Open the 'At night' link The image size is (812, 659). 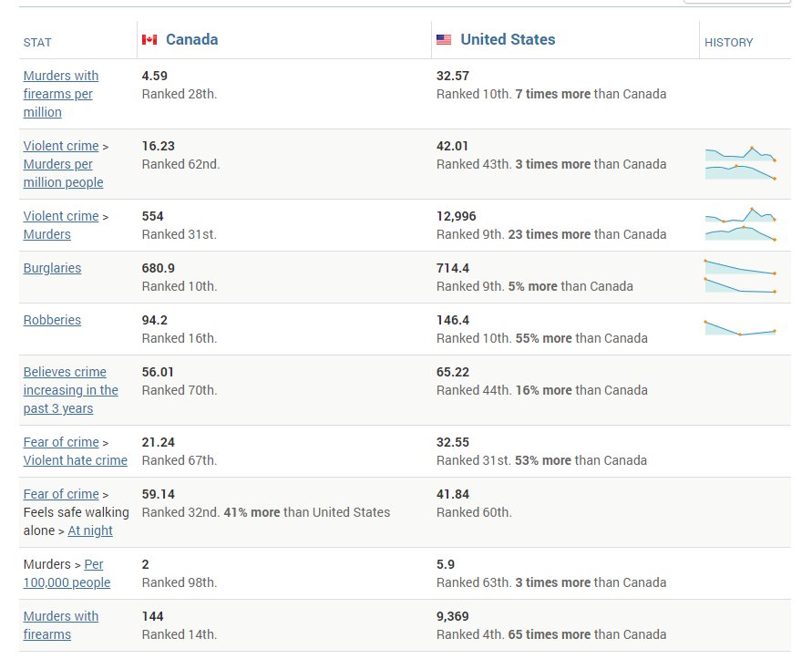[90, 530]
